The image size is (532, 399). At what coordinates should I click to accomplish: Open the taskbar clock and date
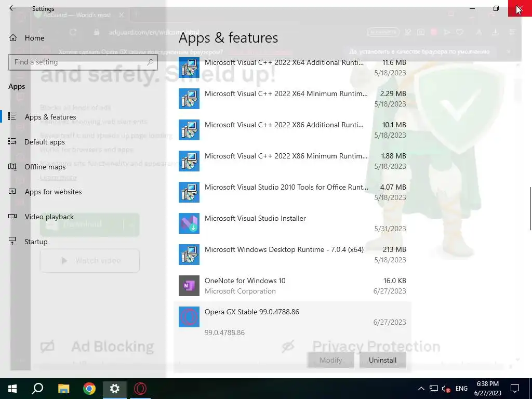[487, 389]
